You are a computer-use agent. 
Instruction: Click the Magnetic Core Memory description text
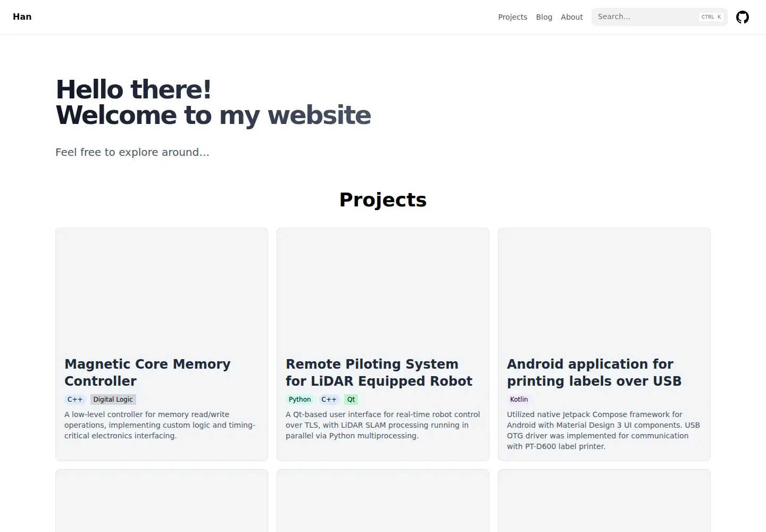(x=161, y=425)
